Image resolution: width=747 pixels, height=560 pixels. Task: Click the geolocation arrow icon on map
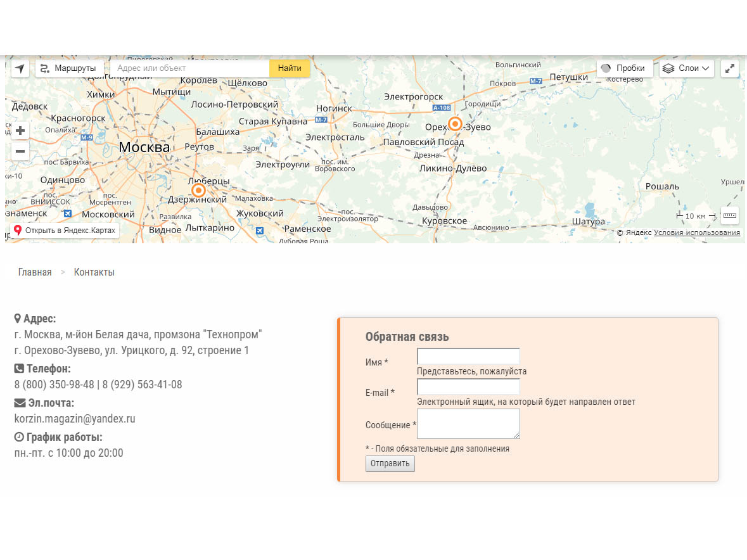(x=20, y=68)
